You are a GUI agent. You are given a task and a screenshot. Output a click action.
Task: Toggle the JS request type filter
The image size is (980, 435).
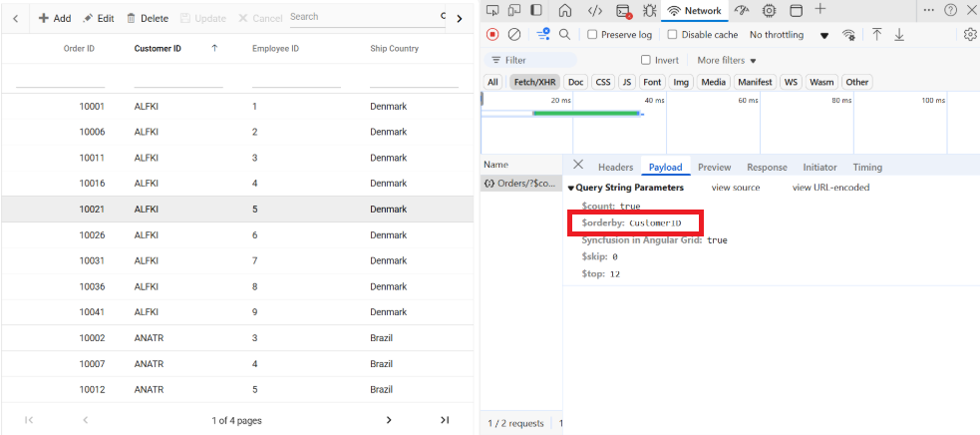(x=627, y=82)
